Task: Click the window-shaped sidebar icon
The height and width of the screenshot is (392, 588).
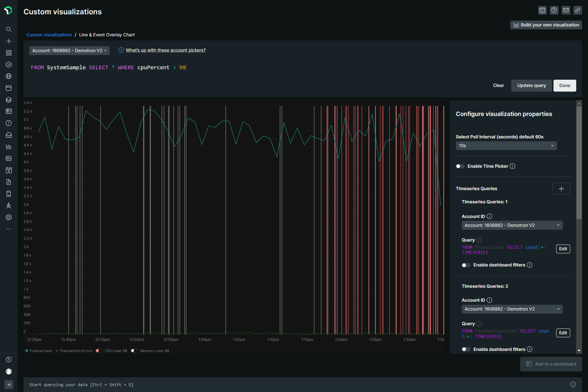Action: pos(9,88)
